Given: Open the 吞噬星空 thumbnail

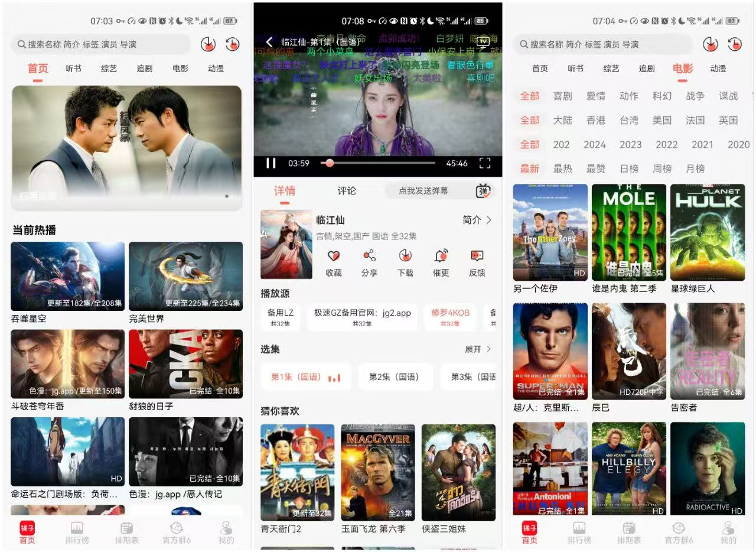Looking at the screenshot, I should tap(68, 276).
